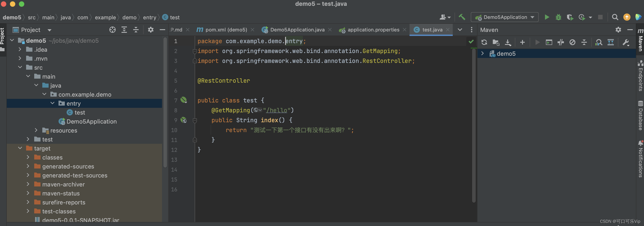
Task: Open the Project view selector dropdown
Action: pos(49,30)
